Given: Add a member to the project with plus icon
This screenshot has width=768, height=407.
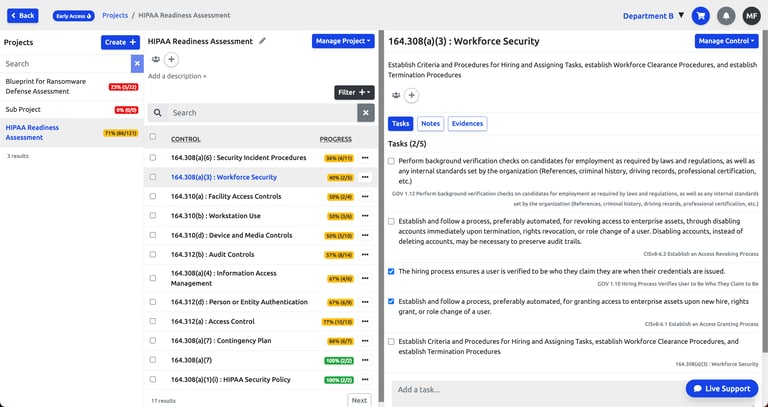Looking at the screenshot, I should tap(171, 60).
